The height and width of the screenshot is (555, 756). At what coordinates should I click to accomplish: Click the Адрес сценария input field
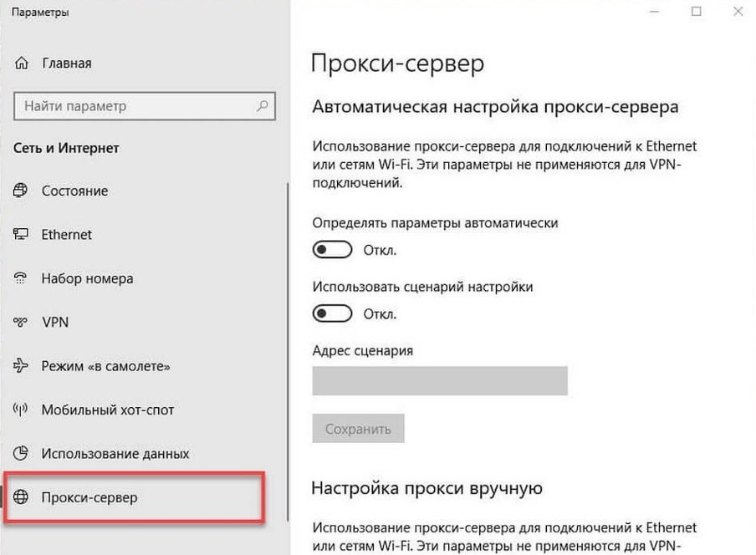click(440, 380)
